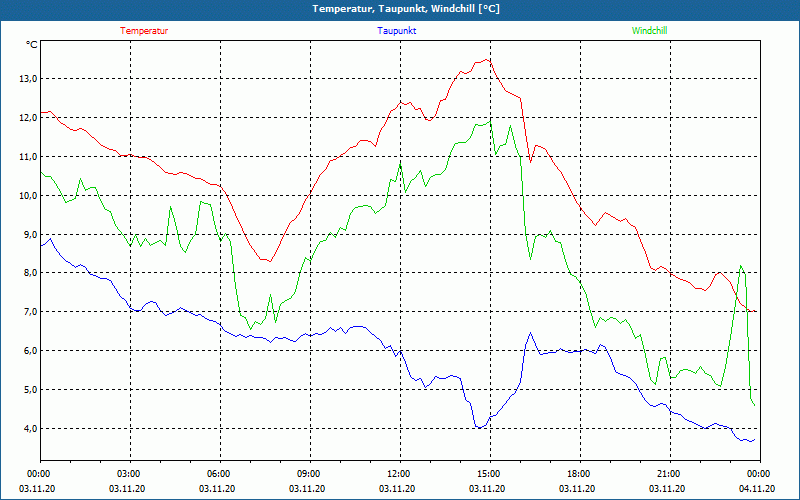
Task: Click the °C unit label on the y-axis
Action: click(x=31, y=45)
